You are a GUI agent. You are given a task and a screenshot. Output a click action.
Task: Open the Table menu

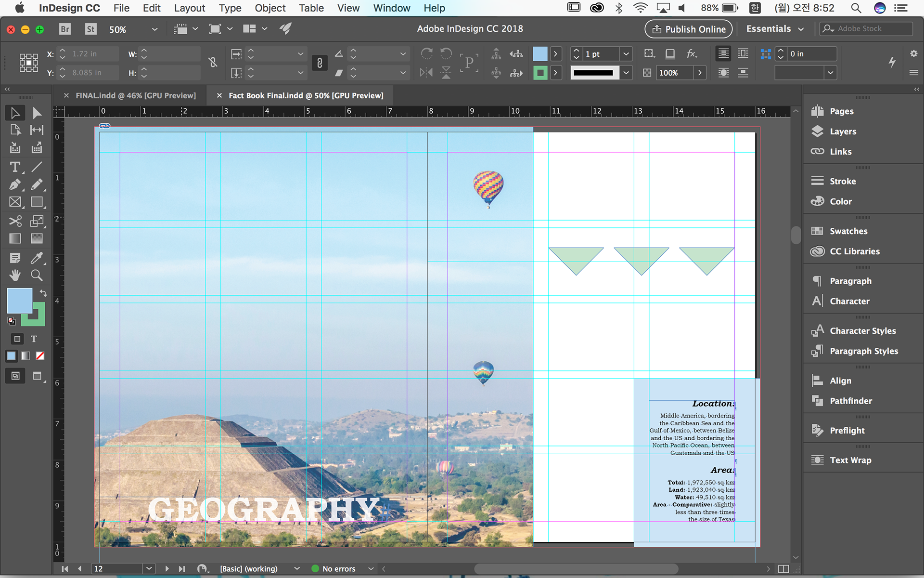pyautogui.click(x=311, y=8)
